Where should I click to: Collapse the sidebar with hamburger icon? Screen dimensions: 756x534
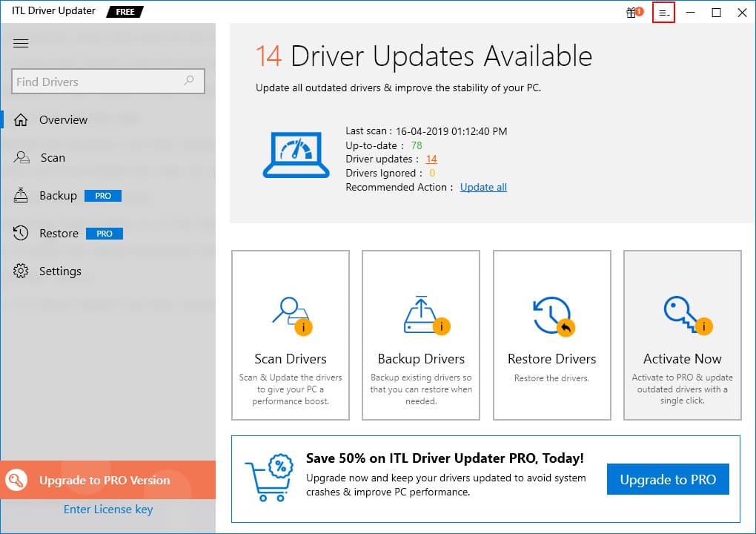tap(21, 44)
